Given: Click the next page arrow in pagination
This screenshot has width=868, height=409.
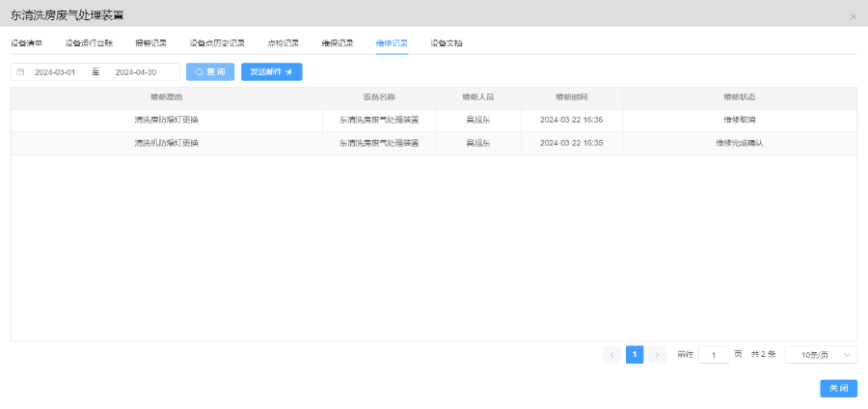Looking at the screenshot, I should (657, 355).
